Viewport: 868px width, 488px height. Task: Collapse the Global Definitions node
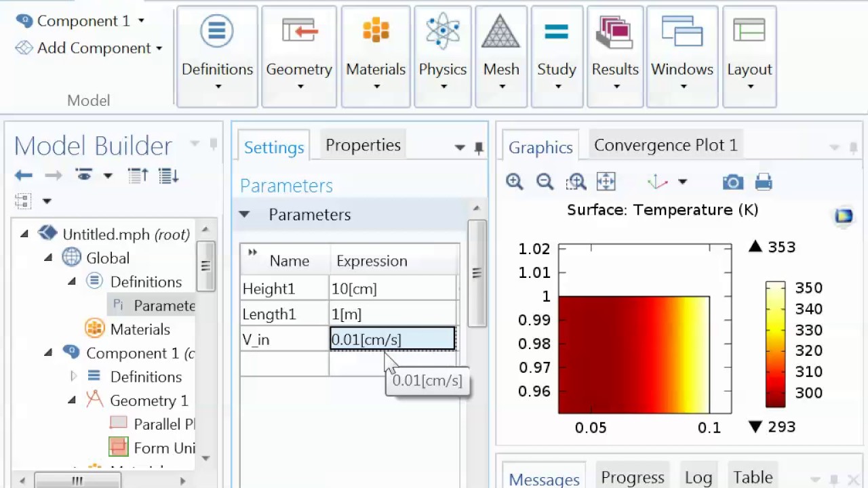coord(72,281)
